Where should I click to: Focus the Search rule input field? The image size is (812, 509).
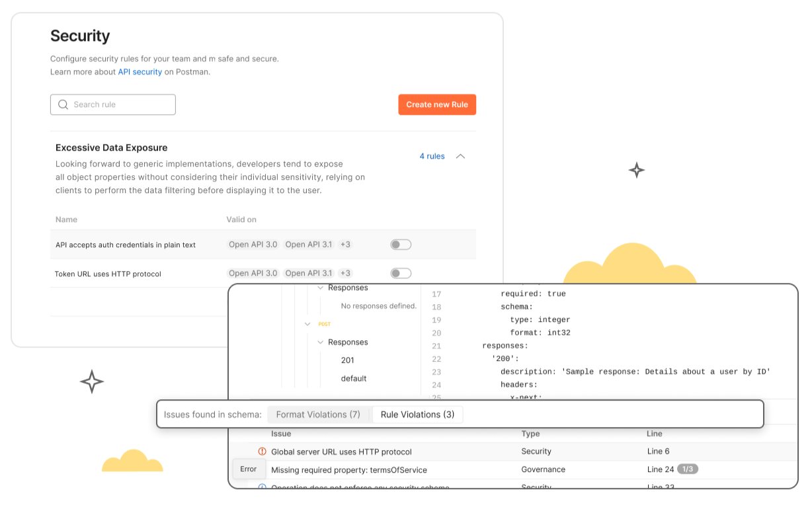(119, 104)
